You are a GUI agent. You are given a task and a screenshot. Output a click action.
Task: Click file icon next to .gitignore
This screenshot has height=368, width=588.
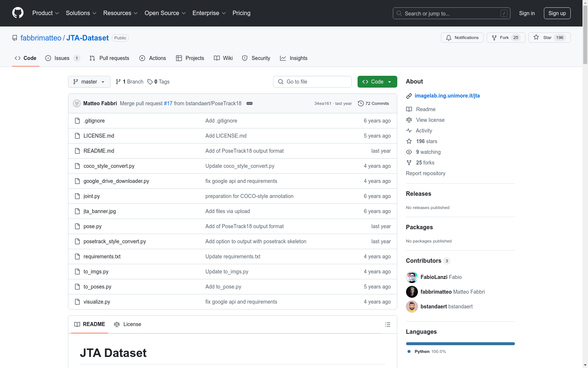click(77, 121)
